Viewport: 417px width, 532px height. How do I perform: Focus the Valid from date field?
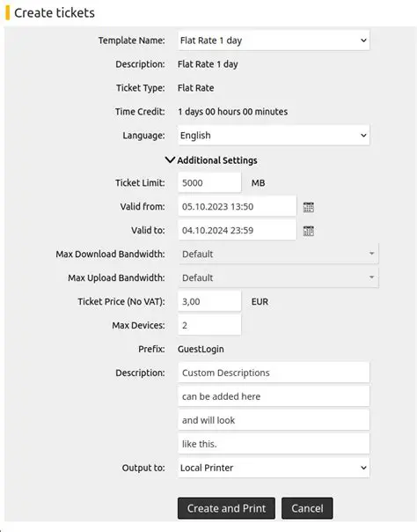click(x=238, y=207)
